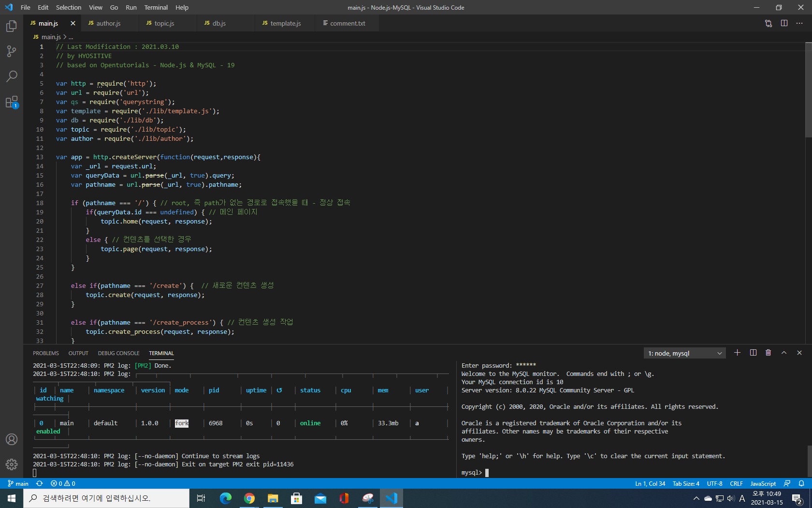
Task: Open the Source Control view
Action: (12, 51)
